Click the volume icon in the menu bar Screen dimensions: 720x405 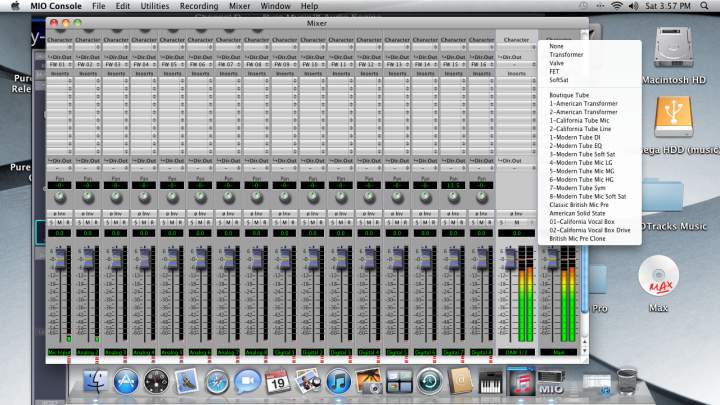coord(634,6)
